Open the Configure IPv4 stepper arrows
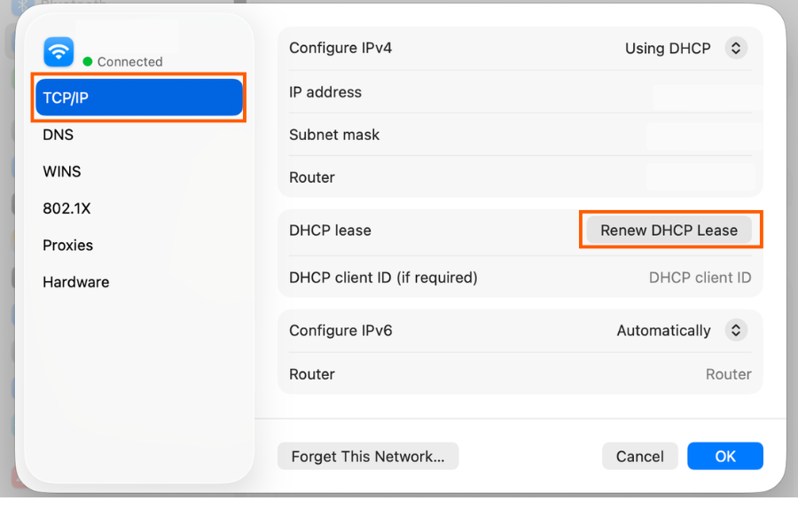The width and height of the screenshot is (798, 532). pos(736,49)
